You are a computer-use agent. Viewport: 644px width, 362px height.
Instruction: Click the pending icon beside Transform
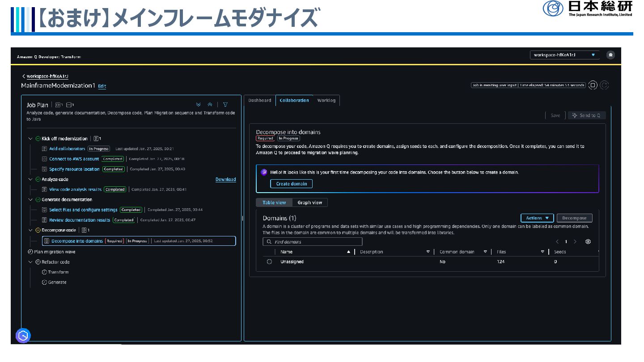[x=44, y=272]
